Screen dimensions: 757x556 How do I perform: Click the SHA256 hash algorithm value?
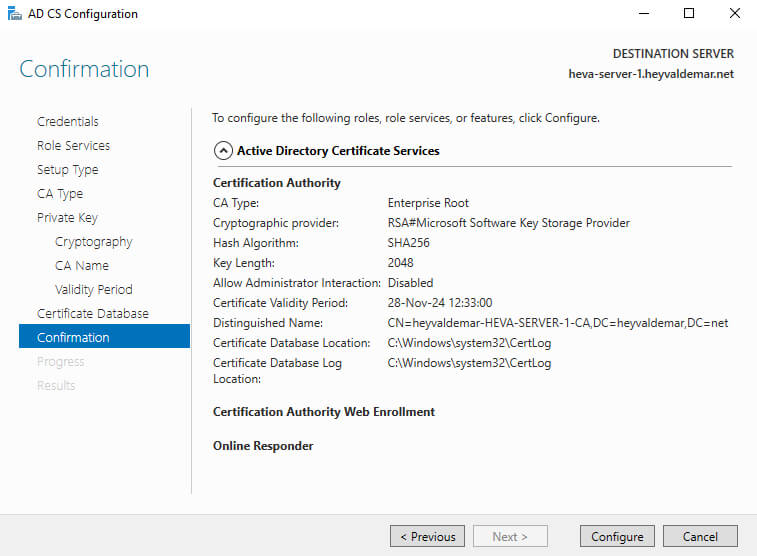coord(408,243)
